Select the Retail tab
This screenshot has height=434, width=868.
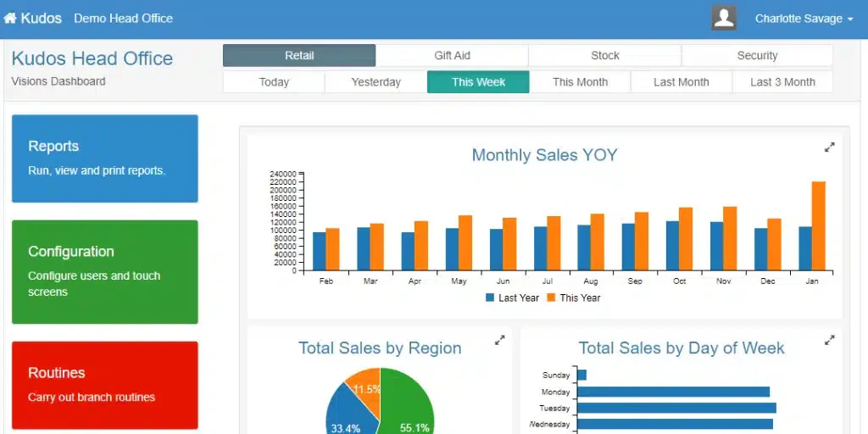[299, 55]
